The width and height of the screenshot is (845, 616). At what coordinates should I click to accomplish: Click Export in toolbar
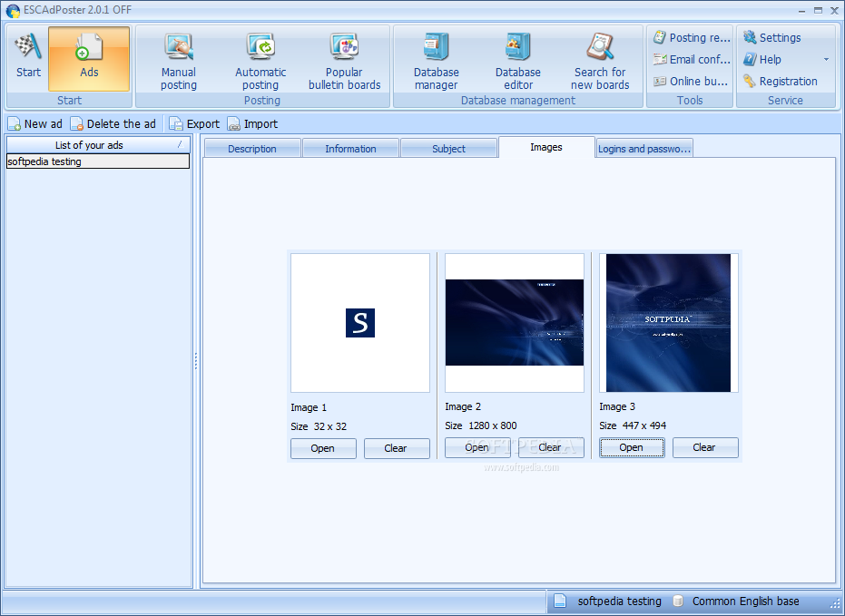[194, 124]
